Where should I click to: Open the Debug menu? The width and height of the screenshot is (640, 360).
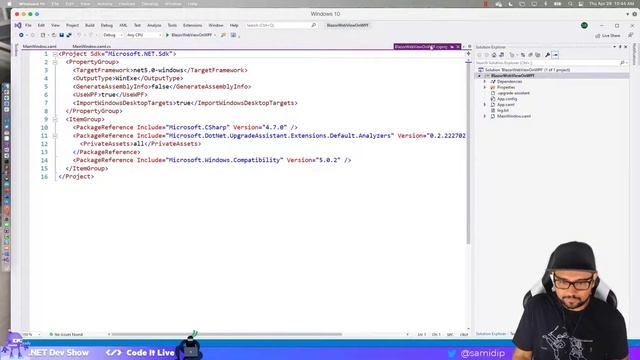[107, 25]
